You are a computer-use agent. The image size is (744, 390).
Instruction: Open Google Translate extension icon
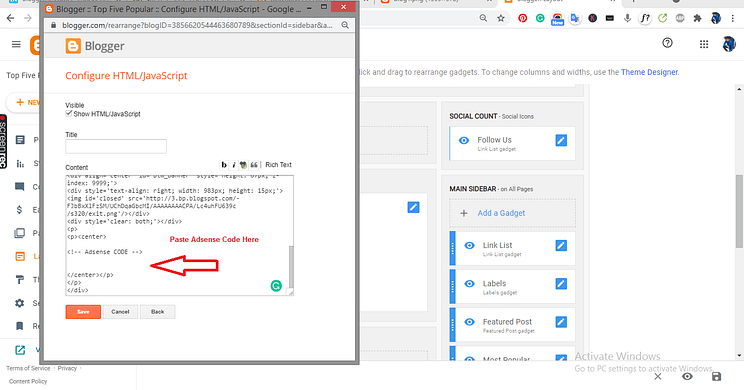575,19
